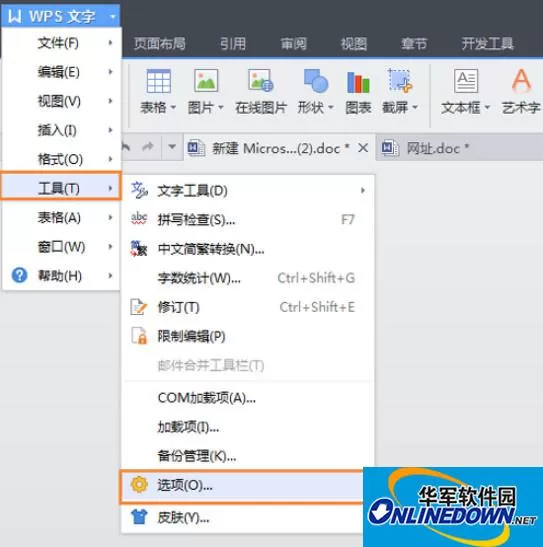Open the quick access toolbar dropdown arrow
This screenshot has width=543, height=547.
(172, 147)
